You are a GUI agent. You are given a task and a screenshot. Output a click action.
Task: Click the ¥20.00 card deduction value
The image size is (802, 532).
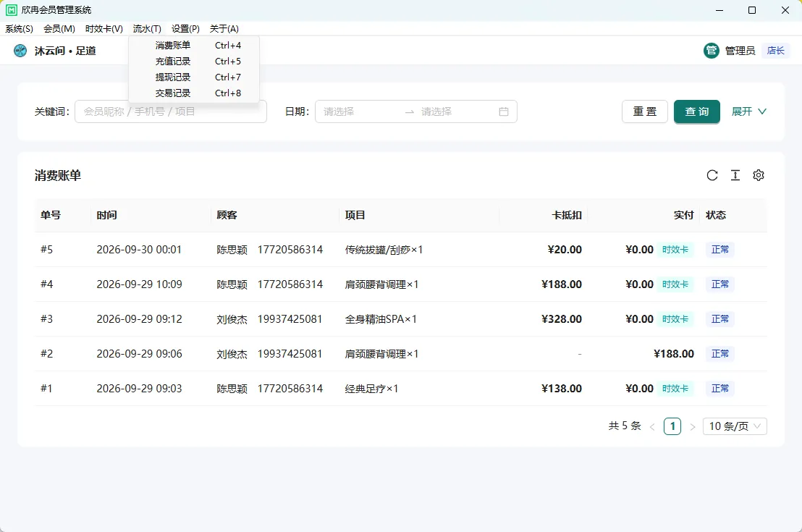(565, 250)
